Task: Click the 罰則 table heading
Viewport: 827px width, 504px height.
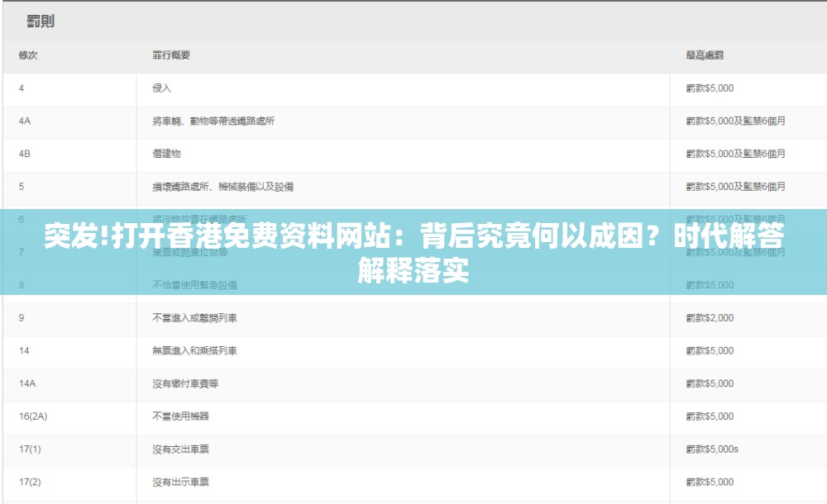Action: click(41, 21)
